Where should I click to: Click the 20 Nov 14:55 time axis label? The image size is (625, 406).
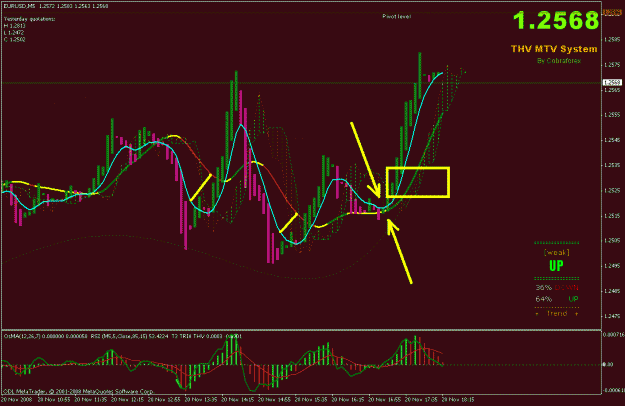pyautogui.click(x=274, y=399)
